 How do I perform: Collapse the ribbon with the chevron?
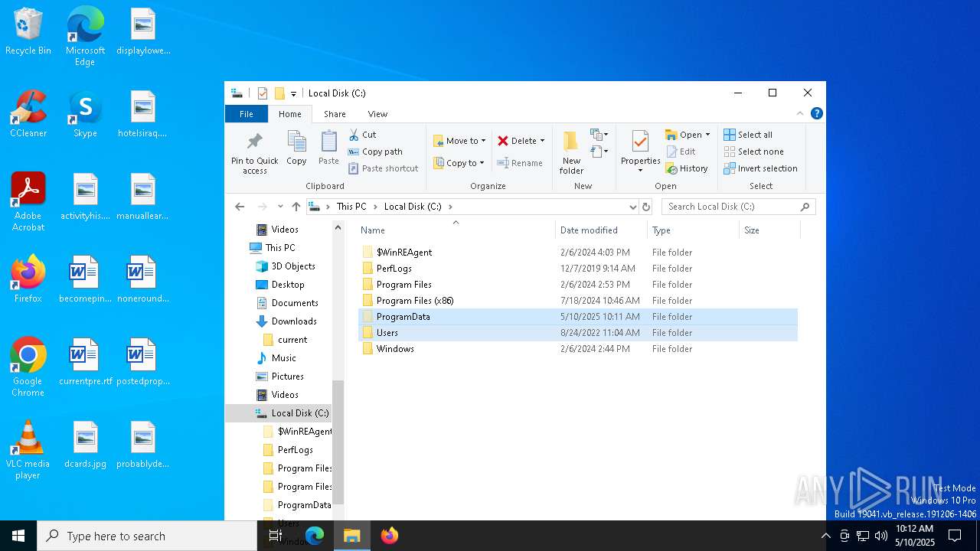tap(800, 114)
